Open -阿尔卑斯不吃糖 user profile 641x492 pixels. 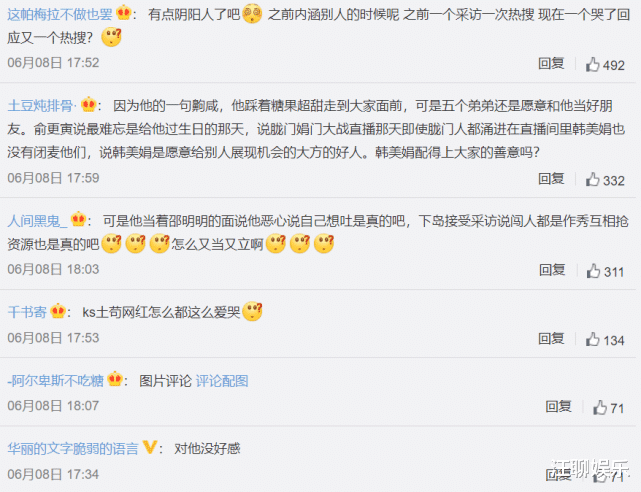click(x=56, y=381)
